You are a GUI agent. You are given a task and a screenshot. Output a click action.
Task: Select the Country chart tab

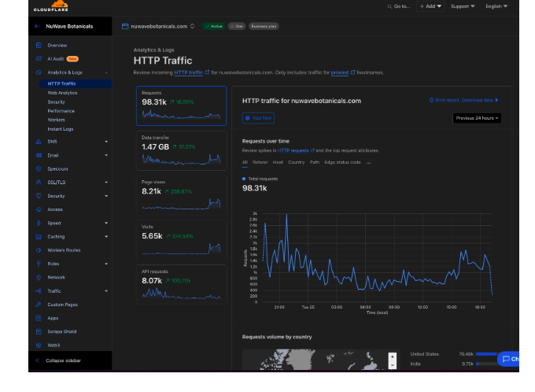(x=296, y=162)
